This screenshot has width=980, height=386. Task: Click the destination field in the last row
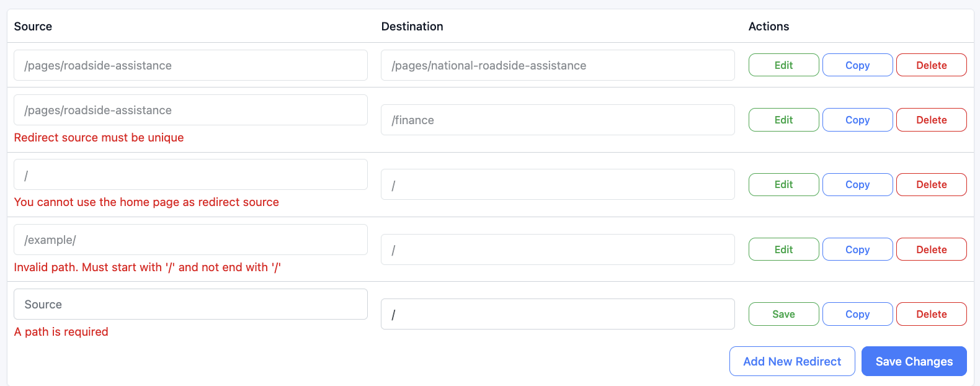(558, 314)
